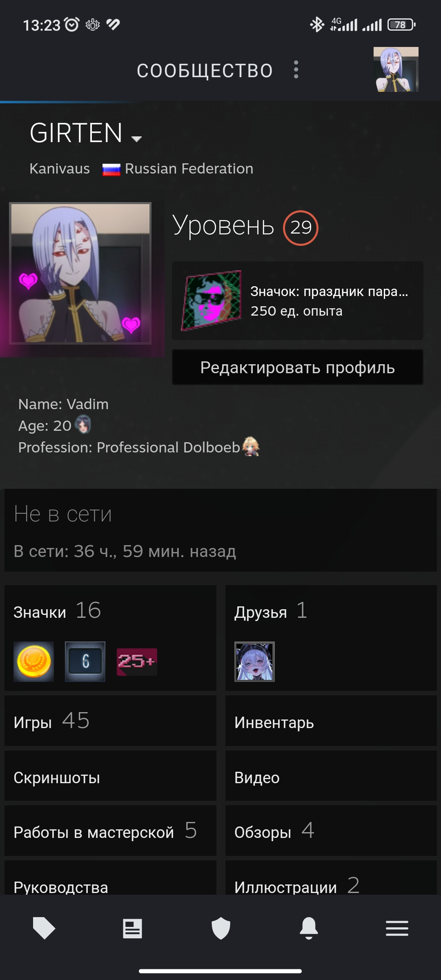
Task: Tap the 25+ games badge icon
Action: pos(137,661)
